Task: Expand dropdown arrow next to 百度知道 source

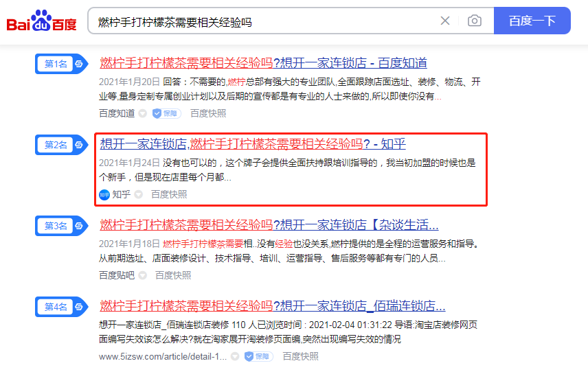Action: (142, 113)
